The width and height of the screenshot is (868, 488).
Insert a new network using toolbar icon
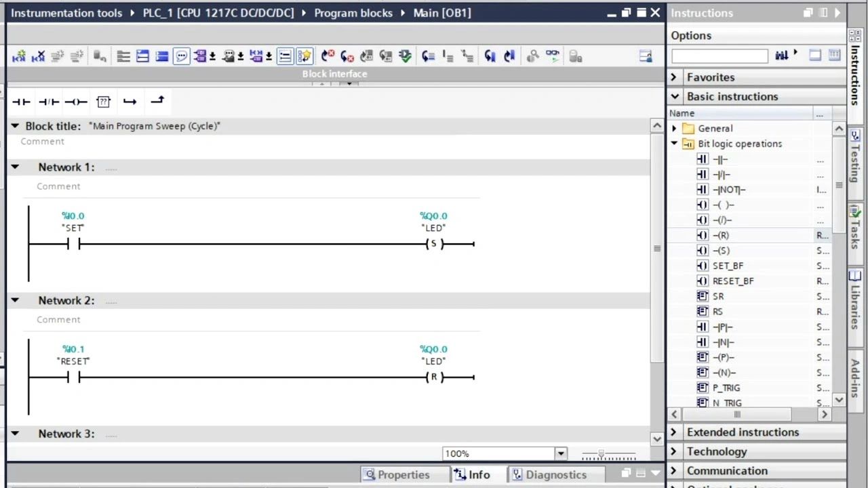[18, 56]
